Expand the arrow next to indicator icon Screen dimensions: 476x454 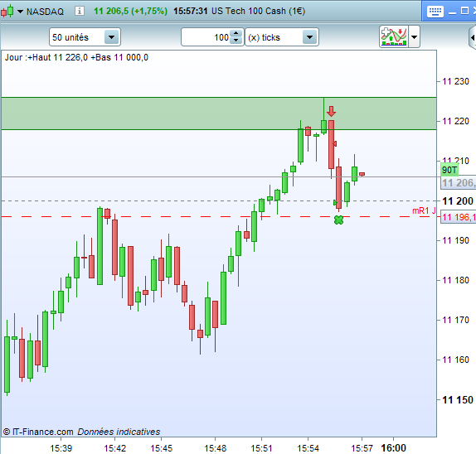[x=414, y=37]
